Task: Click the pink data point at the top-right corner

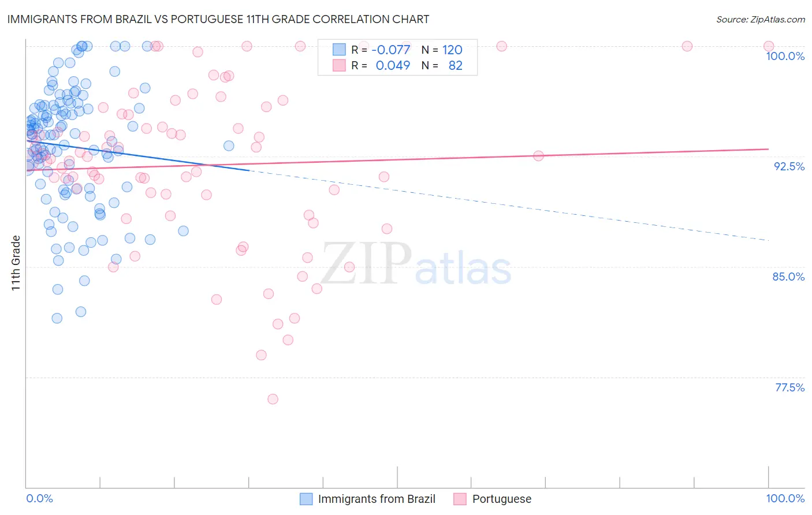Action: pyautogui.click(x=769, y=46)
